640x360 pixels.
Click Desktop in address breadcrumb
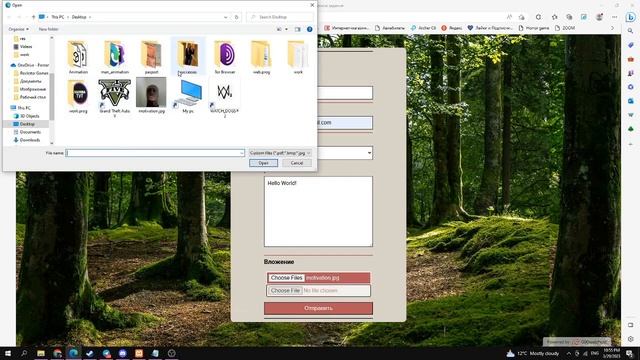tap(79, 17)
